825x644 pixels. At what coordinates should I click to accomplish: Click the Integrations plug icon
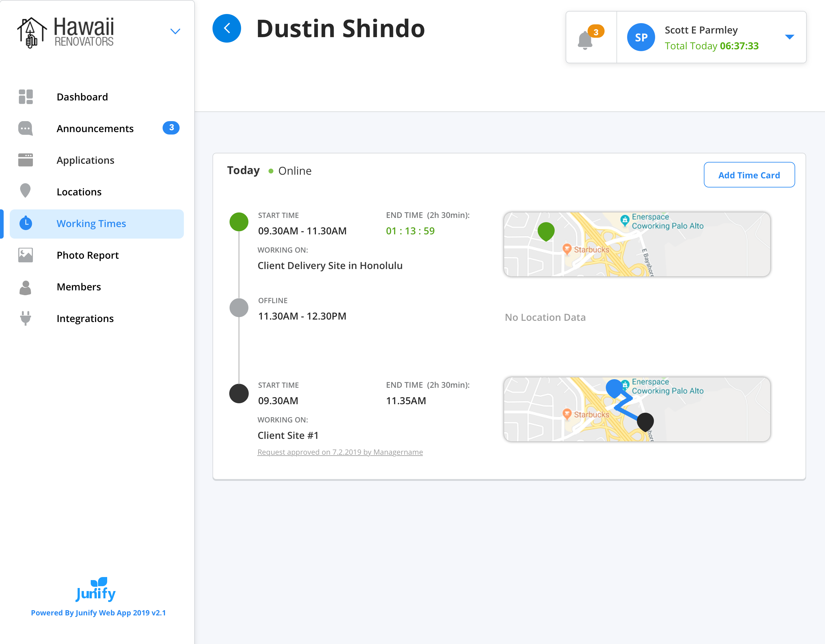click(x=26, y=318)
